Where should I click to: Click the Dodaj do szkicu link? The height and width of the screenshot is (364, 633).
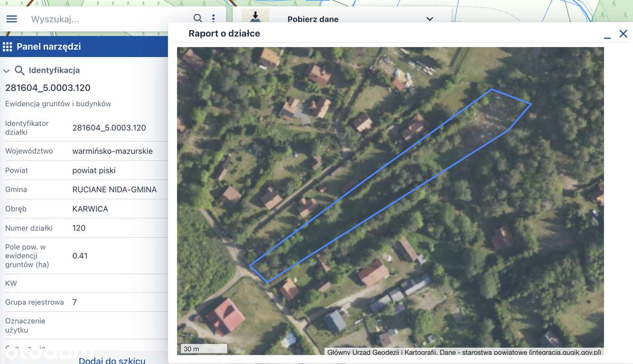point(112,361)
